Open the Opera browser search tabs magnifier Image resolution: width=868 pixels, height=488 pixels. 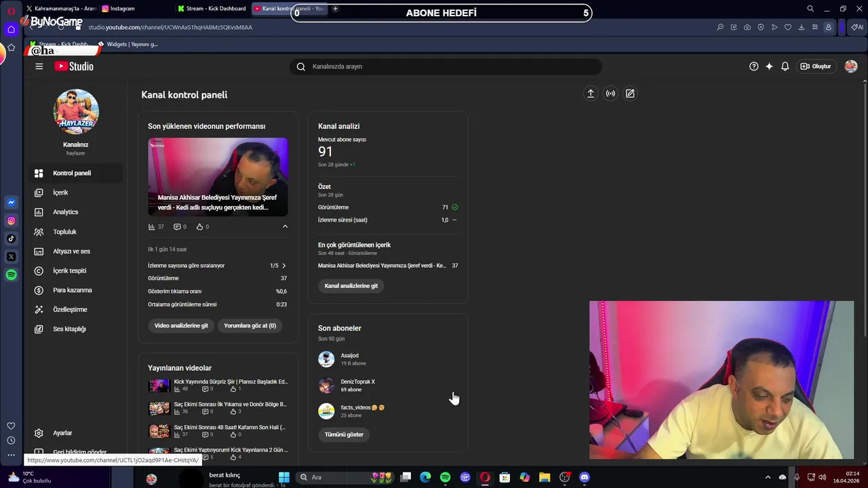click(810, 9)
